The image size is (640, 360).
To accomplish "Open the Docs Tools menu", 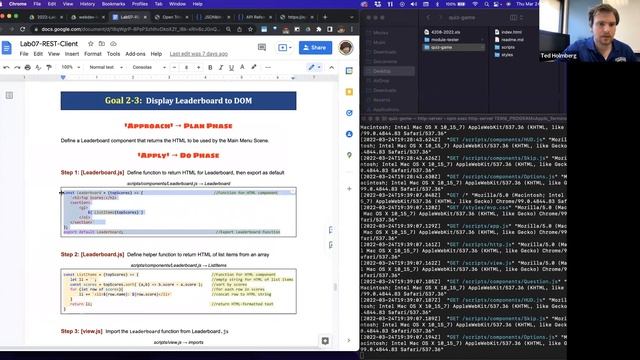I will [113, 54].
